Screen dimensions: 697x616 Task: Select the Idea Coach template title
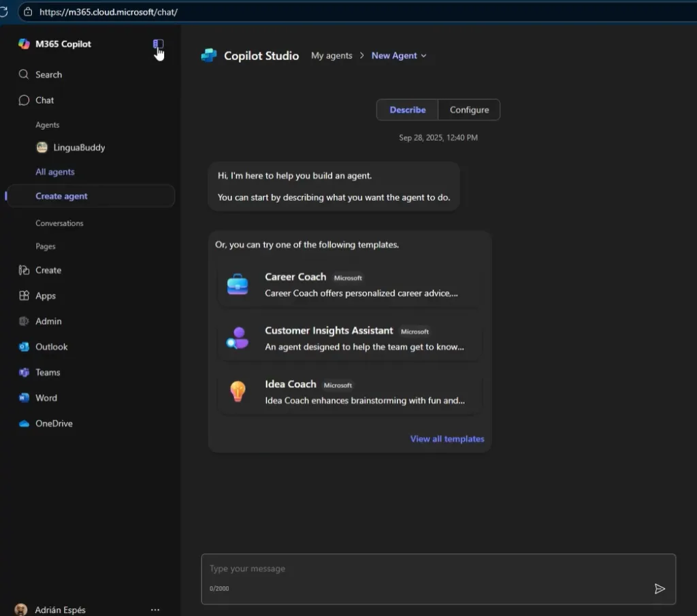coord(291,384)
